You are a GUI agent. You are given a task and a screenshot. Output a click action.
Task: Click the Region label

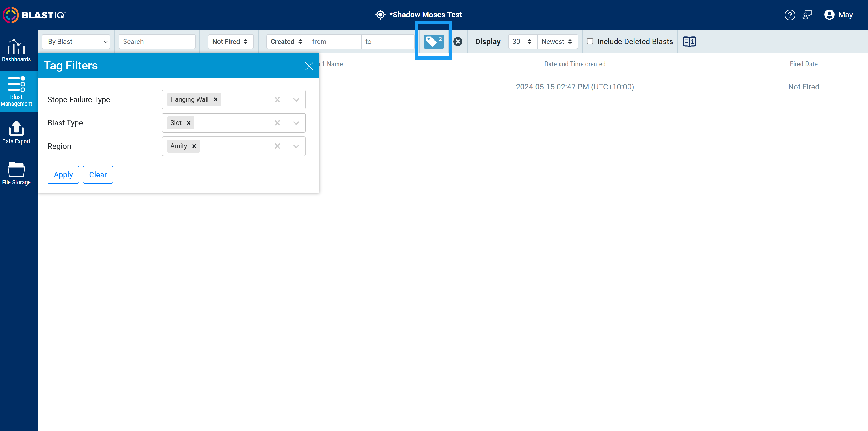tap(59, 146)
